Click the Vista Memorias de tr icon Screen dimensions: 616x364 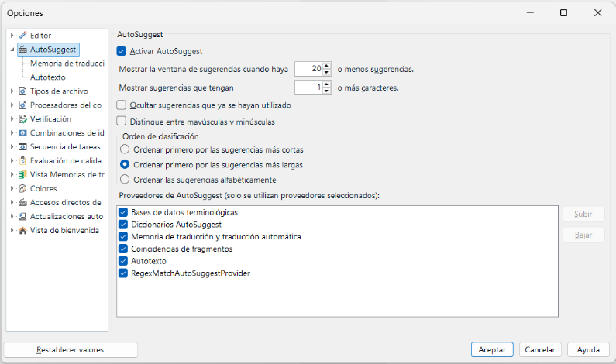(x=22, y=175)
